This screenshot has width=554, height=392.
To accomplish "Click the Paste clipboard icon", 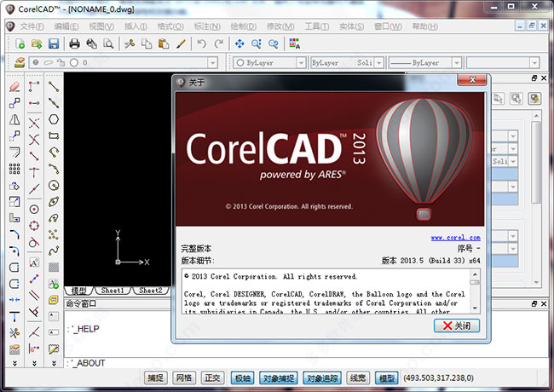I will pos(164,43).
